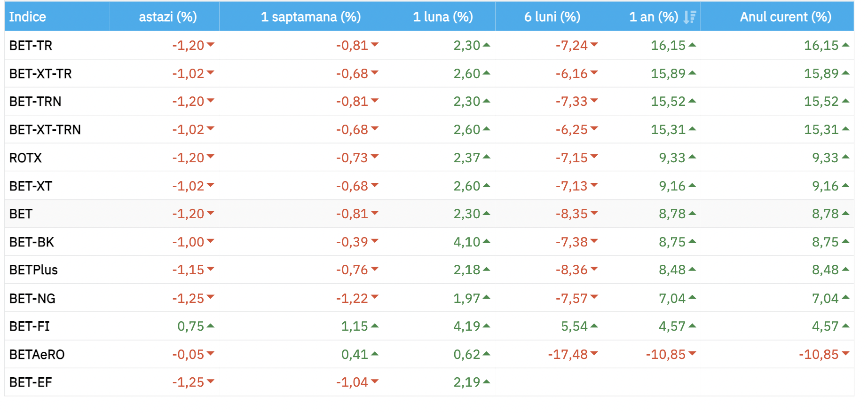Open the BETPlus index entry
This screenshot has width=868, height=413.
click(x=33, y=270)
